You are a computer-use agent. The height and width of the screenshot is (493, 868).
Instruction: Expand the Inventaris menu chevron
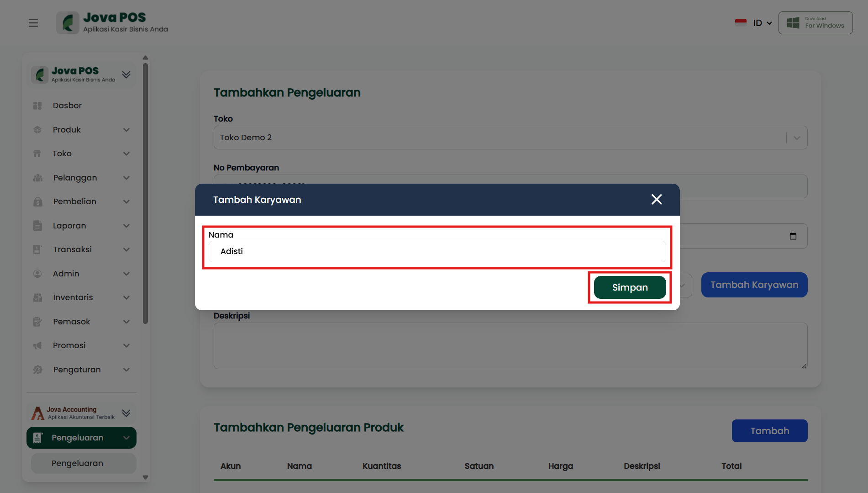(x=126, y=297)
